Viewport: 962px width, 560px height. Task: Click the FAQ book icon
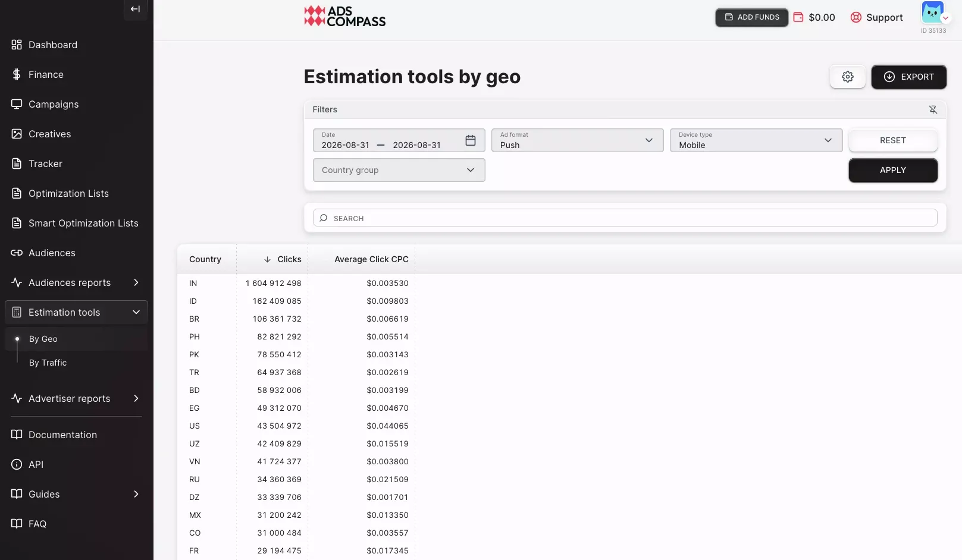coord(17,524)
